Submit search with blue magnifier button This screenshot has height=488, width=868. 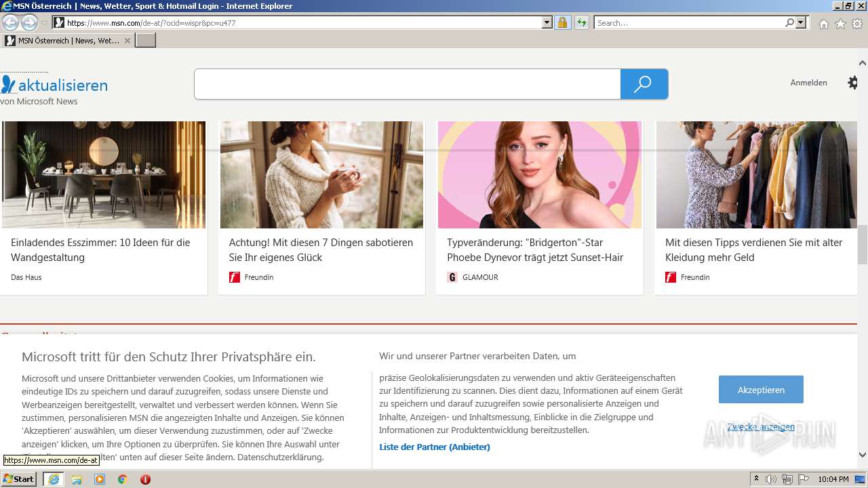[x=644, y=84]
